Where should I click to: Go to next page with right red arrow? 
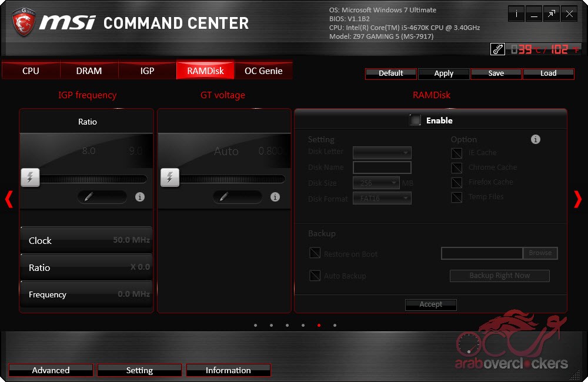(577, 199)
